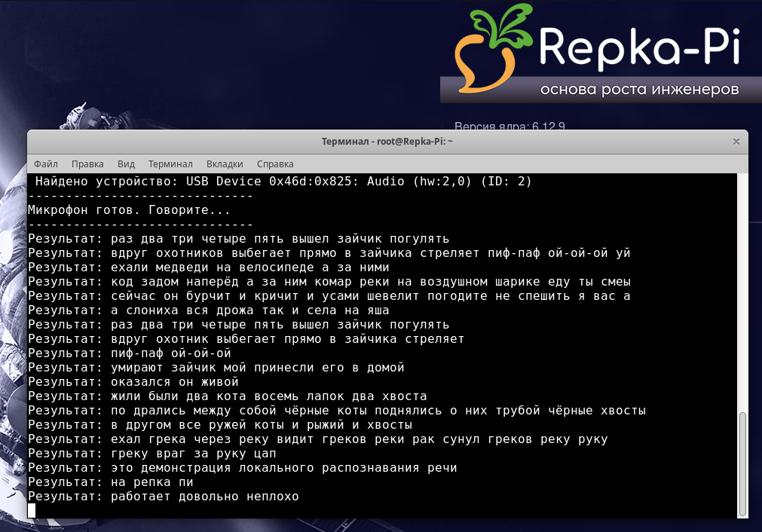Viewport: 762px width, 532px height.
Task: Close the terminal window with X button
Action: [736, 142]
